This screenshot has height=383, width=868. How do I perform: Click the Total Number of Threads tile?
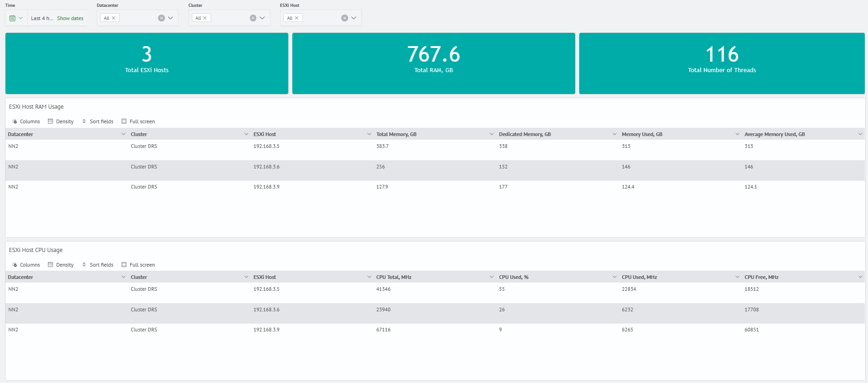(722, 63)
